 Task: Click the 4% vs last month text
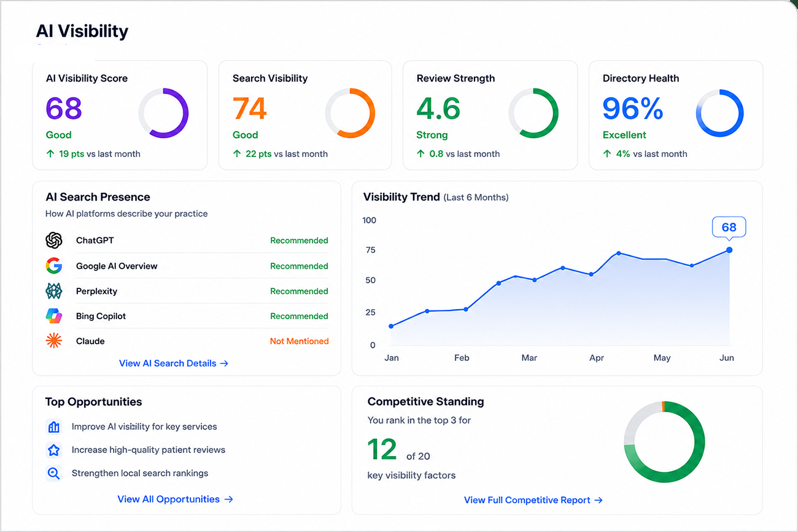click(x=651, y=154)
